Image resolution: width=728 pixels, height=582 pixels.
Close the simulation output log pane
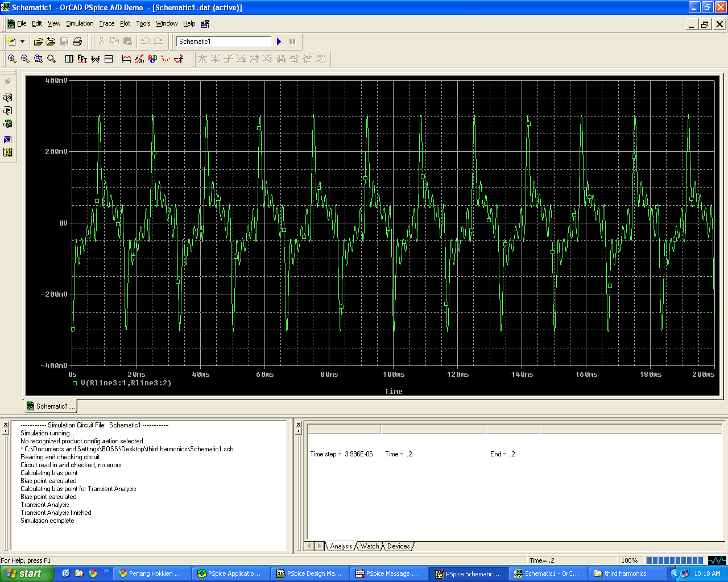click(x=6, y=424)
